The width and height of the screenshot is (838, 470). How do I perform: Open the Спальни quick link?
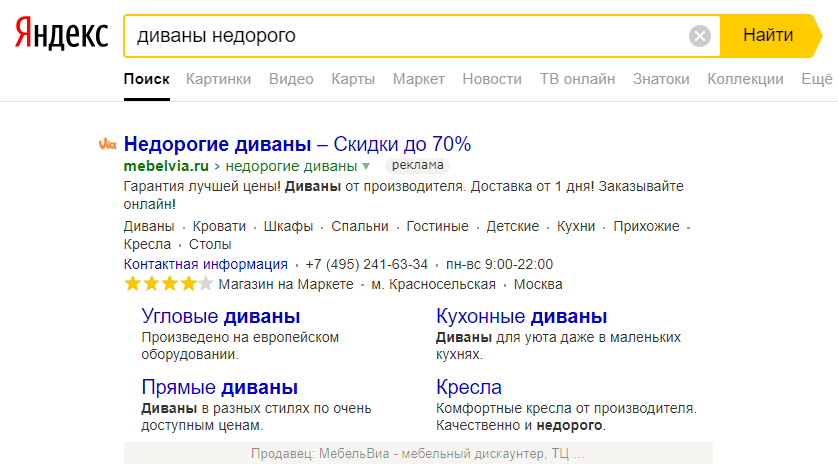coord(360,226)
